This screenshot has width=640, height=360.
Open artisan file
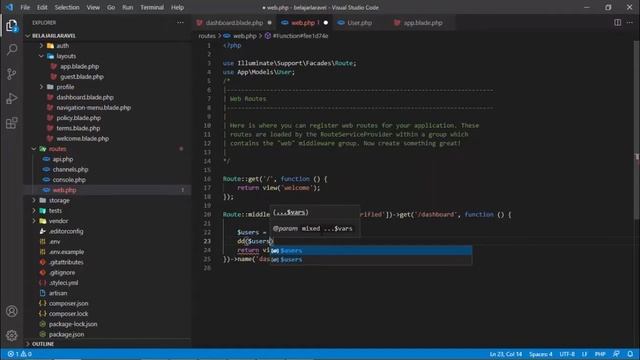(x=58, y=293)
